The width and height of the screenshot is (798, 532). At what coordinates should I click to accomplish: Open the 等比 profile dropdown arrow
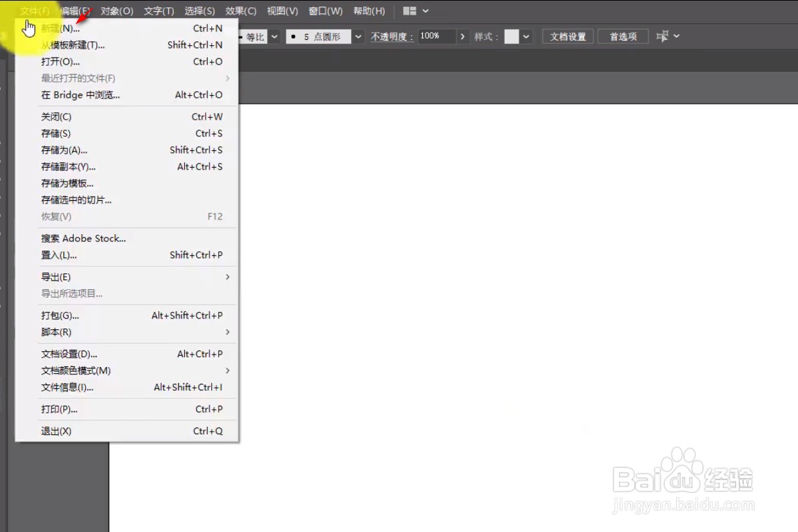coord(274,37)
